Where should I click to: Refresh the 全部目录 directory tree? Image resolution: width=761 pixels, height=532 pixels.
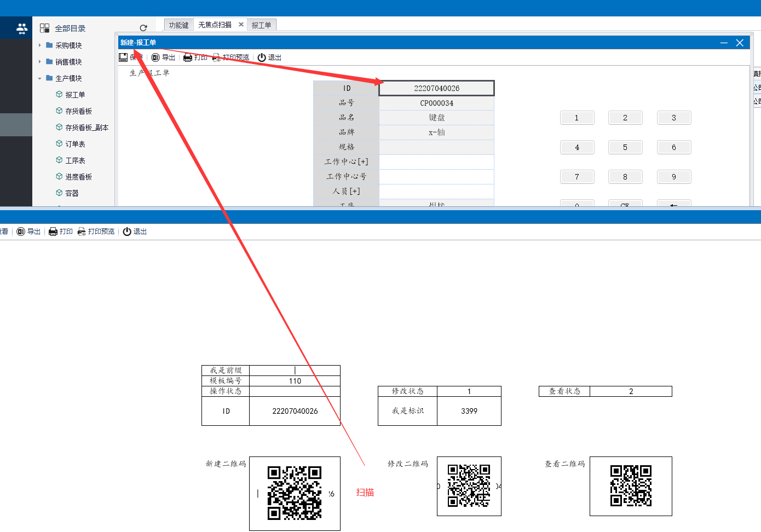(x=143, y=28)
